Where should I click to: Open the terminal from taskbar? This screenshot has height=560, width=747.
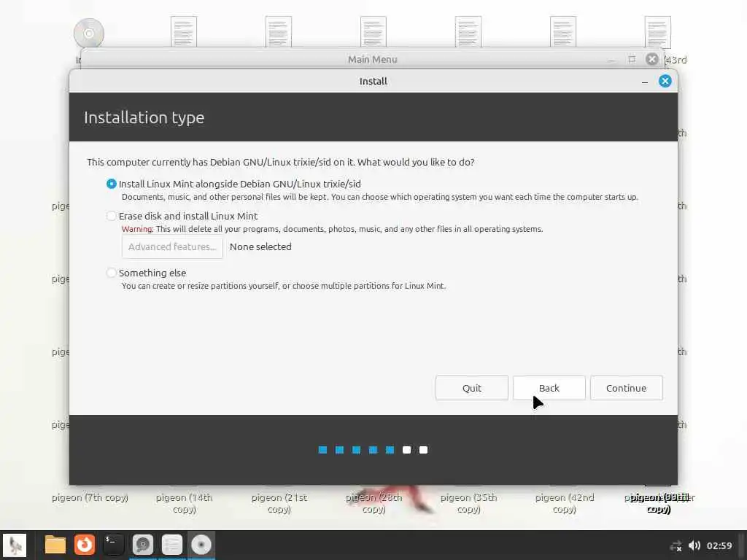(x=113, y=545)
